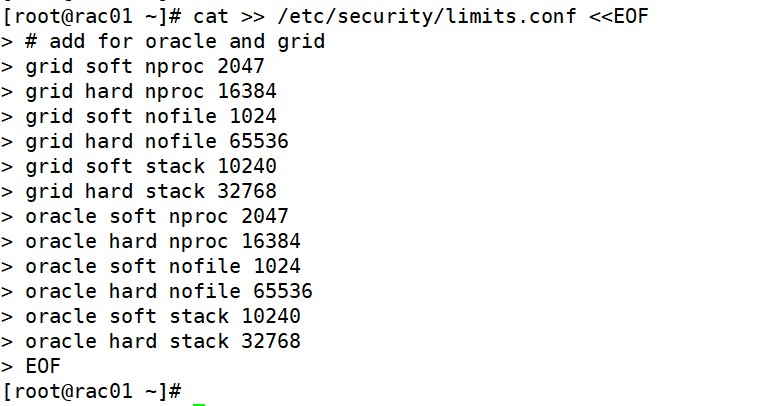Click the 'oracle soft stack 10240' line
This screenshot has height=406, width=764.
tap(163, 316)
